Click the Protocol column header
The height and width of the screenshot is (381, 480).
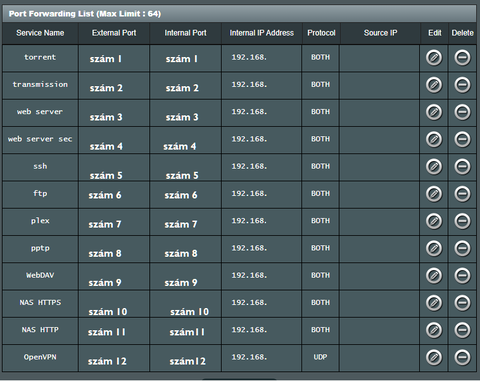321,33
